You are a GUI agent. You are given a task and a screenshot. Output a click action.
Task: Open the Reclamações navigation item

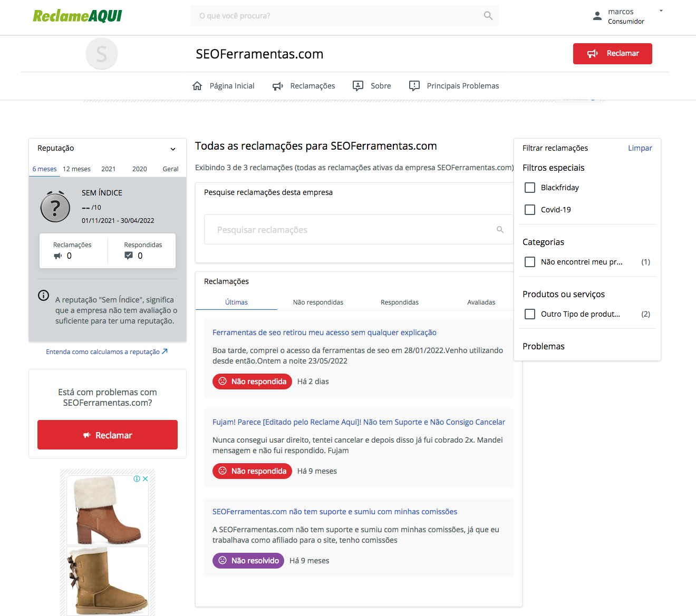click(304, 86)
